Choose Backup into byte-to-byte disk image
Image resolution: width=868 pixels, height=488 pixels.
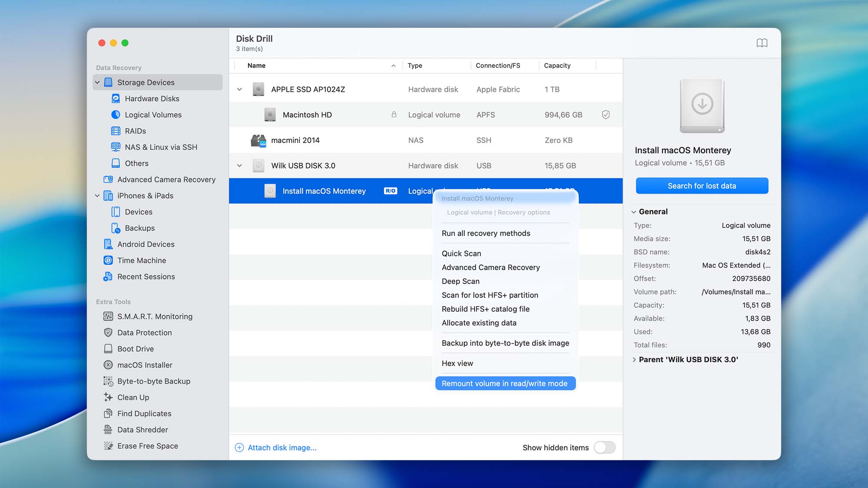tap(505, 343)
